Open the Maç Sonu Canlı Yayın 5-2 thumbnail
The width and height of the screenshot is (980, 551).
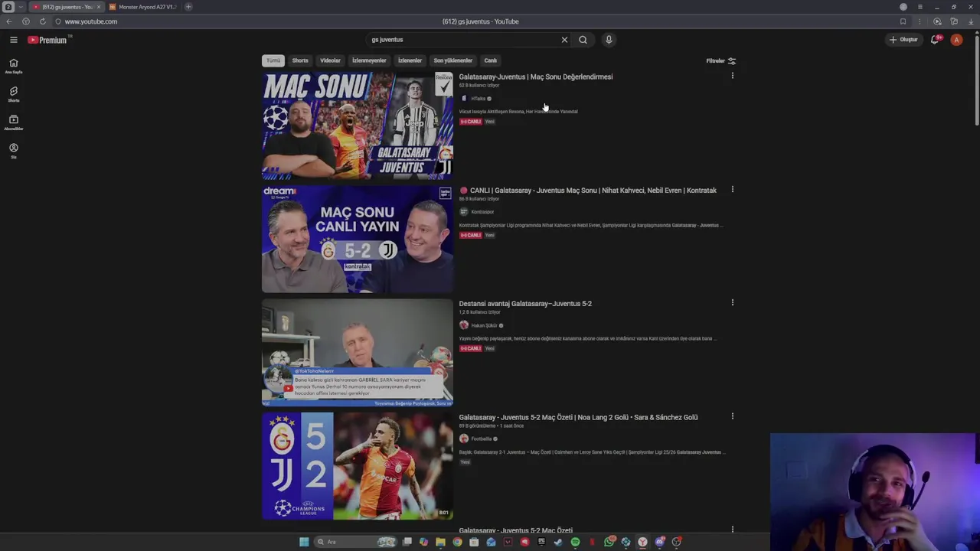tap(358, 239)
